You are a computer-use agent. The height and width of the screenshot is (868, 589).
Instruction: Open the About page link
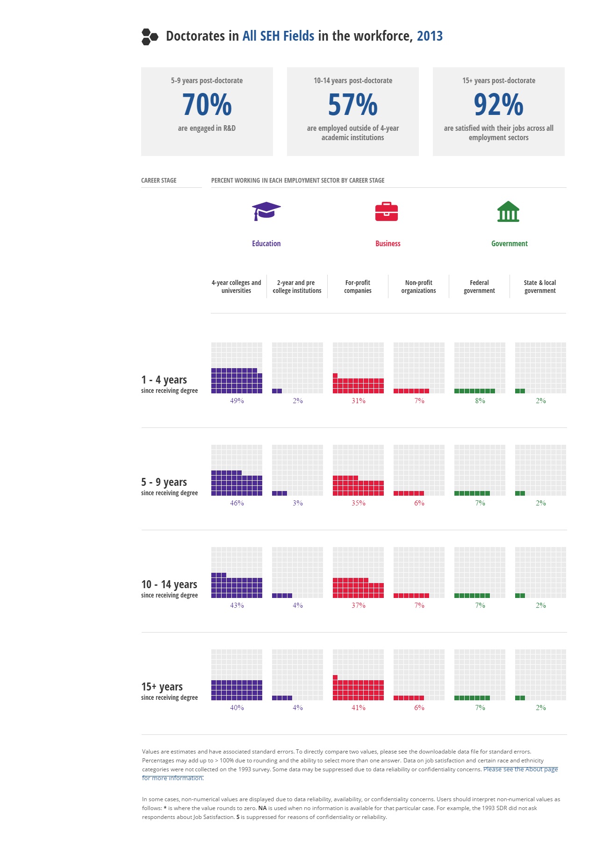[520, 769]
